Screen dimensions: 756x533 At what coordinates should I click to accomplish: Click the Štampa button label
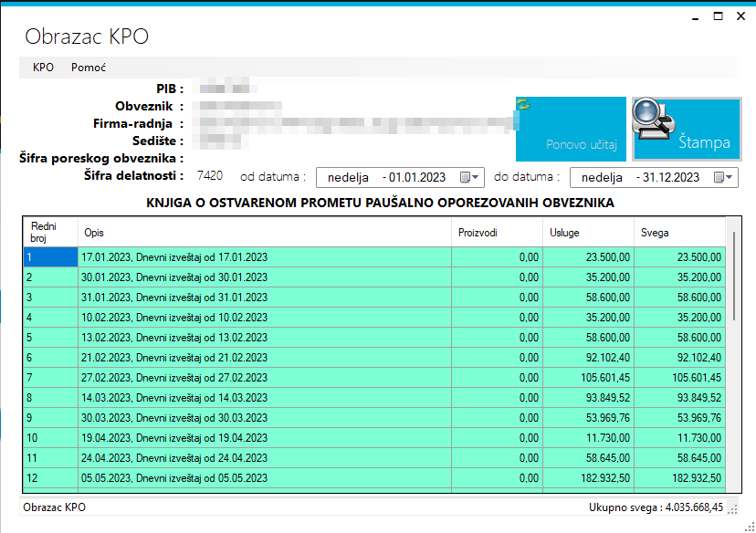[704, 142]
